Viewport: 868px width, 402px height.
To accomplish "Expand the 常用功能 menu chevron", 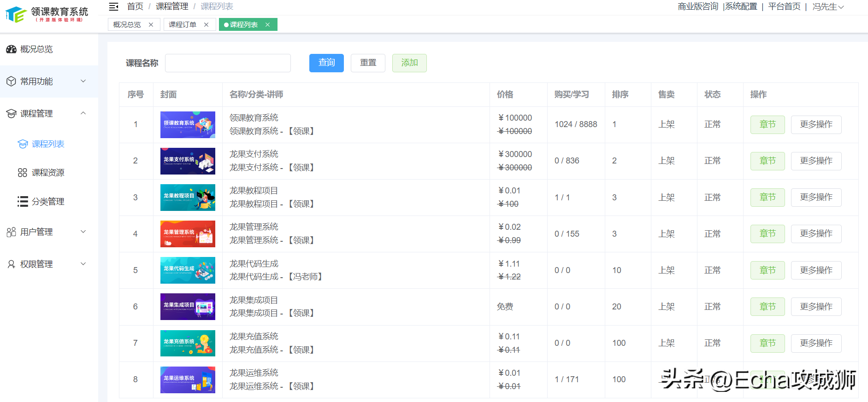I will pos(83,81).
